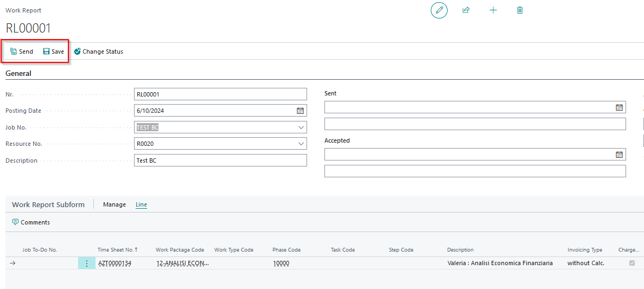The width and height of the screenshot is (644, 289).
Task: Click Work Report Subform heading
Action: tap(48, 204)
